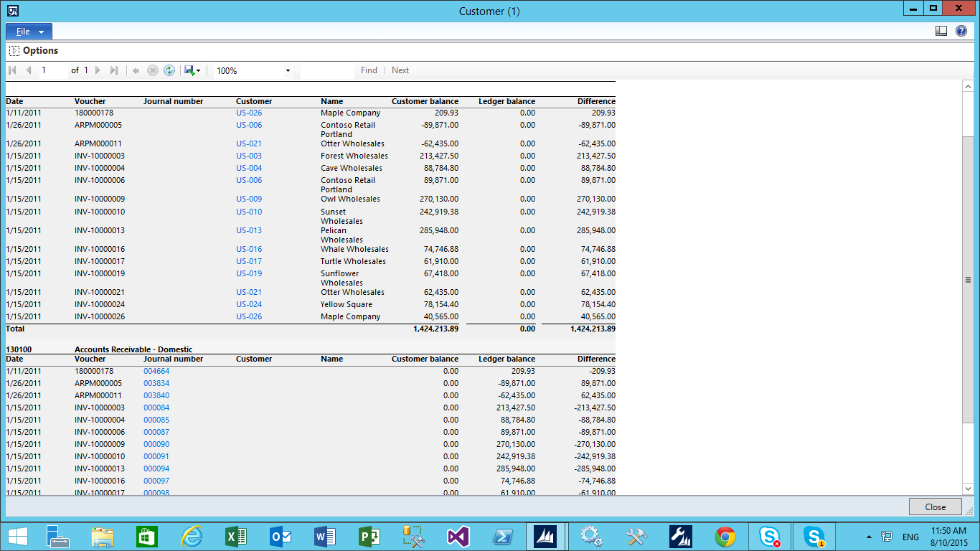Open the 100% zoom dropdown
Image resolution: width=980 pixels, height=551 pixels.
tap(288, 71)
